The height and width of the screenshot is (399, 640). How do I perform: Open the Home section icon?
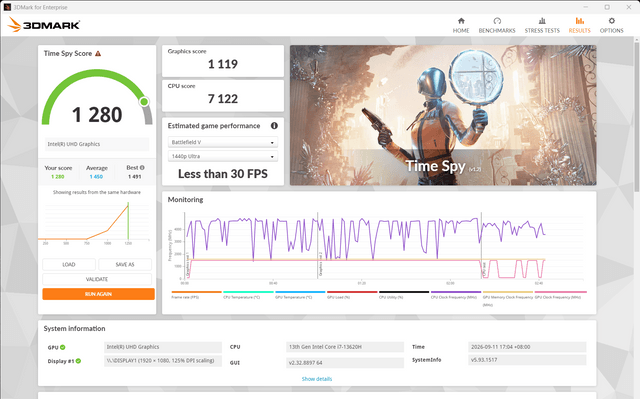tap(461, 21)
